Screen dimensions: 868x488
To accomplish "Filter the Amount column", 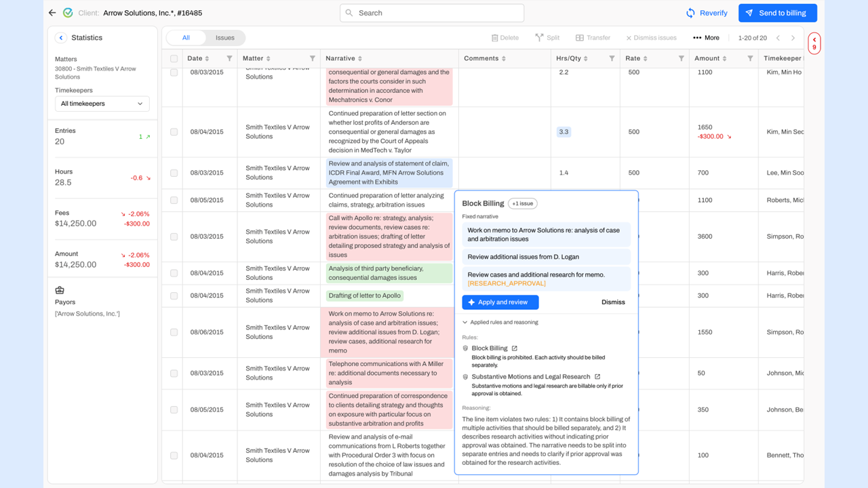I will [x=750, y=58].
